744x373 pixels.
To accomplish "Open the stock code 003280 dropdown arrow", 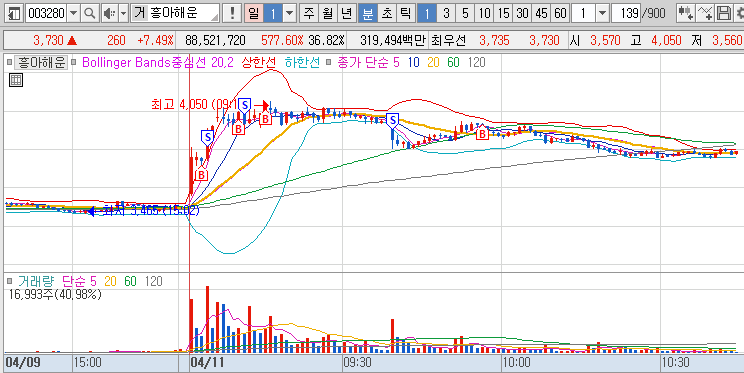I will point(73,13).
